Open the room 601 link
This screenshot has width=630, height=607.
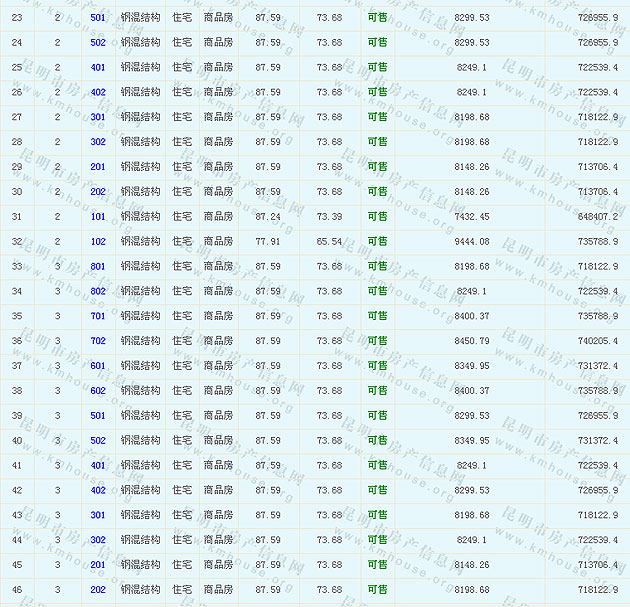[x=97, y=366]
